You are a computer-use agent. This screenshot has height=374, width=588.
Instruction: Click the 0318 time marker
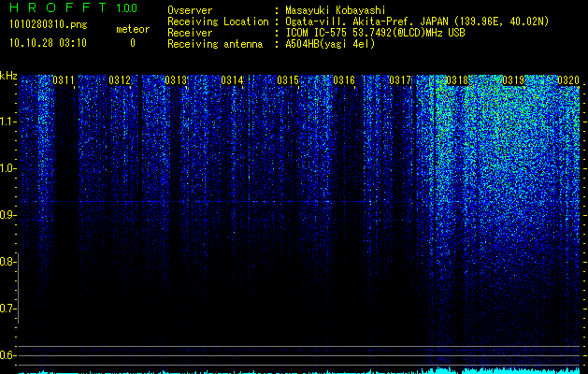(x=457, y=80)
